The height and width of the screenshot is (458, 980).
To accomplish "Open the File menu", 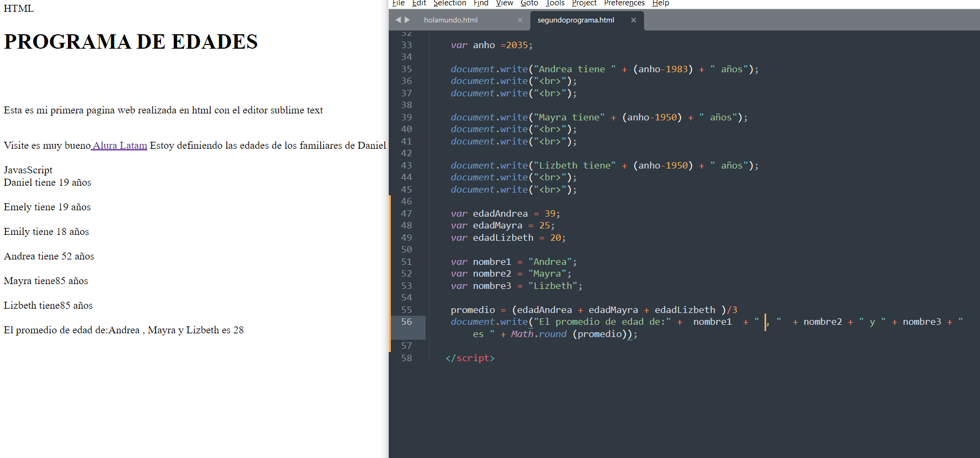I will coord(398,3).
